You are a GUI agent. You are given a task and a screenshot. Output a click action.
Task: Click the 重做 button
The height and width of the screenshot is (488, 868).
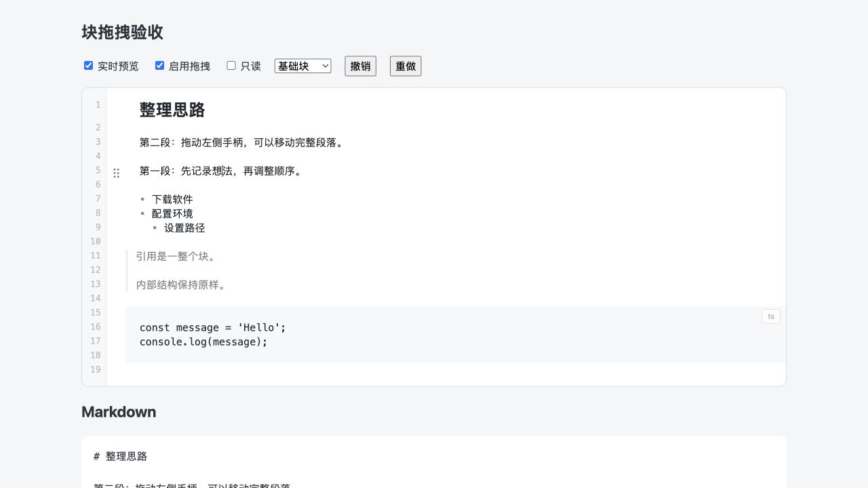[x=406, y=66]
